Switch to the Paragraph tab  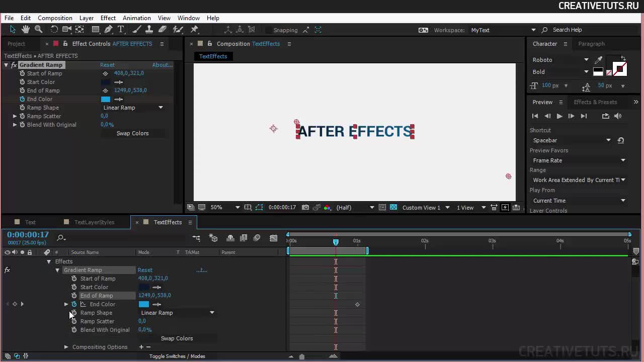pyautogui.click(x=591, y=44)
